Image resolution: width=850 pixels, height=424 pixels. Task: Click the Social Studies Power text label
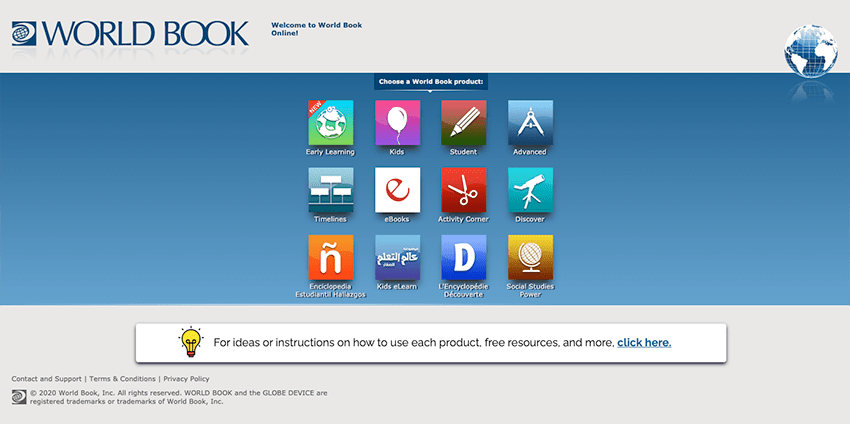[530, 291]
